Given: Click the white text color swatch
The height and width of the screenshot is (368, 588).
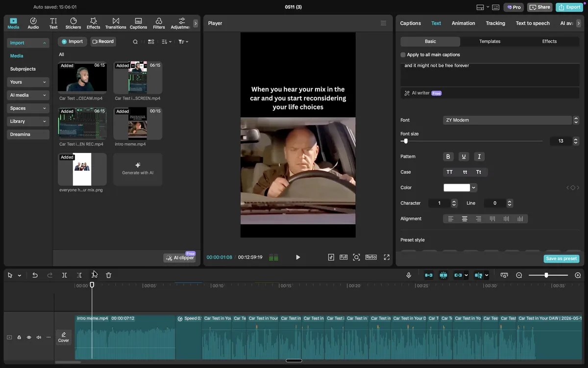Looking at the screenshot, I should point(457,187).
